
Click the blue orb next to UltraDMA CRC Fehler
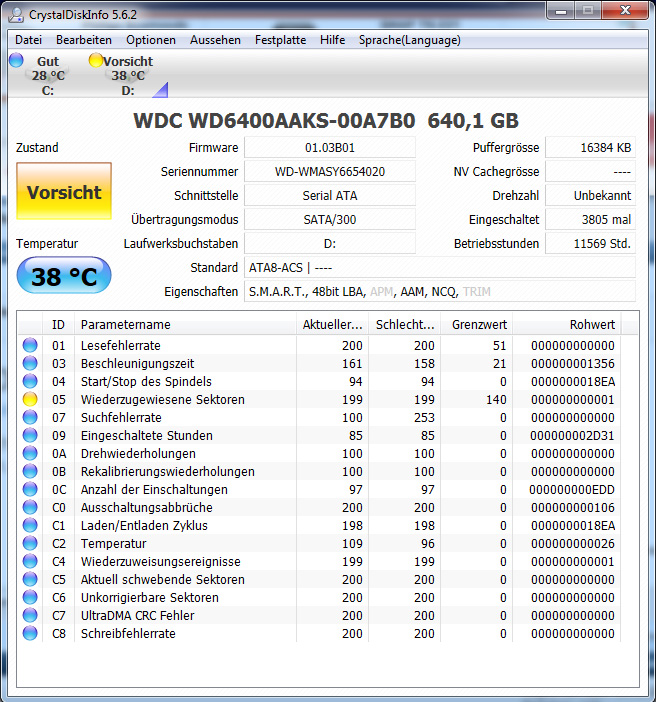tap(30, 615)
